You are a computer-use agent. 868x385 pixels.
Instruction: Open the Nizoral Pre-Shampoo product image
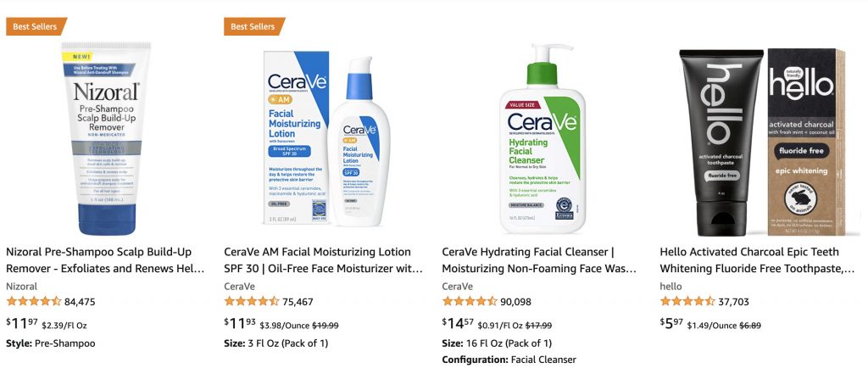point(106,138)
